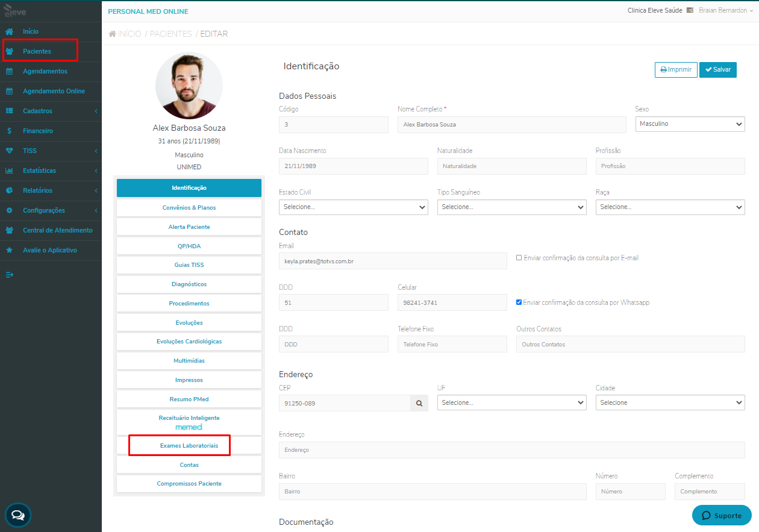Click the Agendamentos calendar icon
759x532 pixels.
pyautogui.click(x=10, y=71)
